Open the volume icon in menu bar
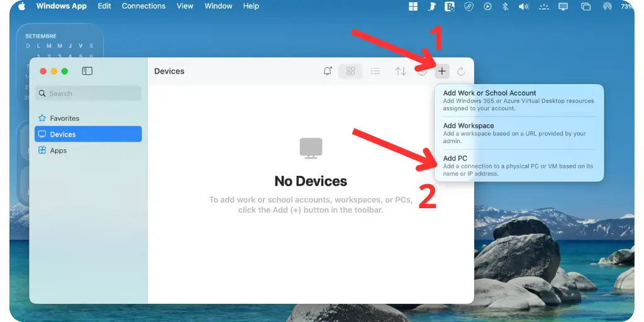 (x=524, y=6)
